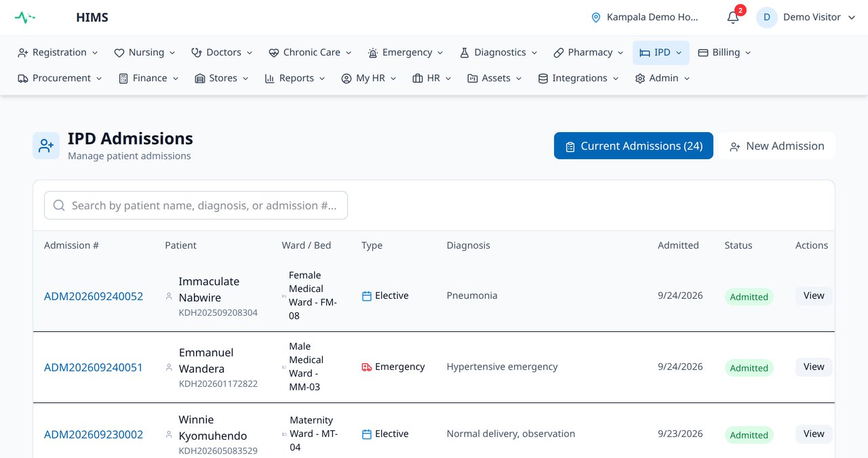View admission for Emmanuel Wandera
868x458 pixels.
[x=814, y=367]
